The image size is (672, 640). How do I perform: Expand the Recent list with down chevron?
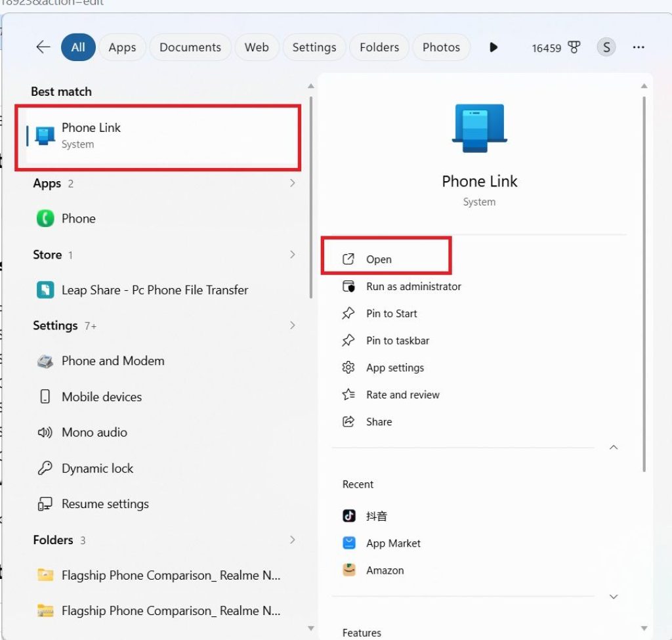click(614, 597)
